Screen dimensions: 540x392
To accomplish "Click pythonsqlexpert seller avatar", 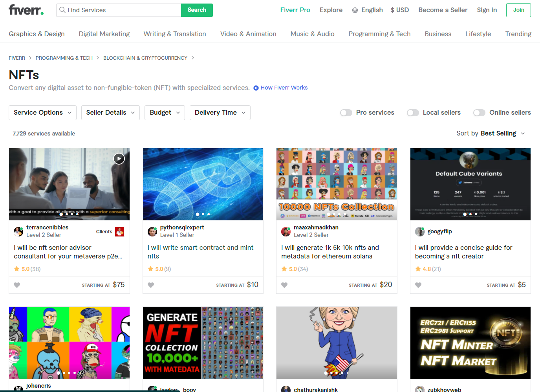I will coord(152,231).
